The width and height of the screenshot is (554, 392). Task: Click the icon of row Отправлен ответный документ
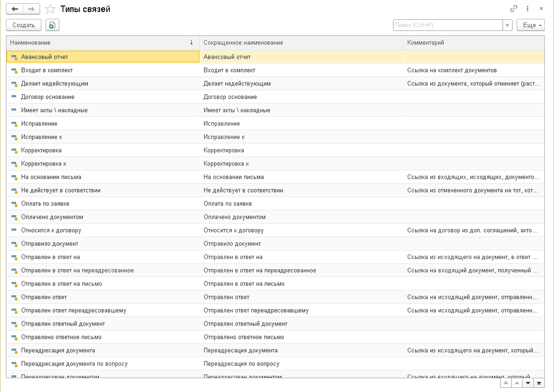pyautogui.click(x=14, y=324)
